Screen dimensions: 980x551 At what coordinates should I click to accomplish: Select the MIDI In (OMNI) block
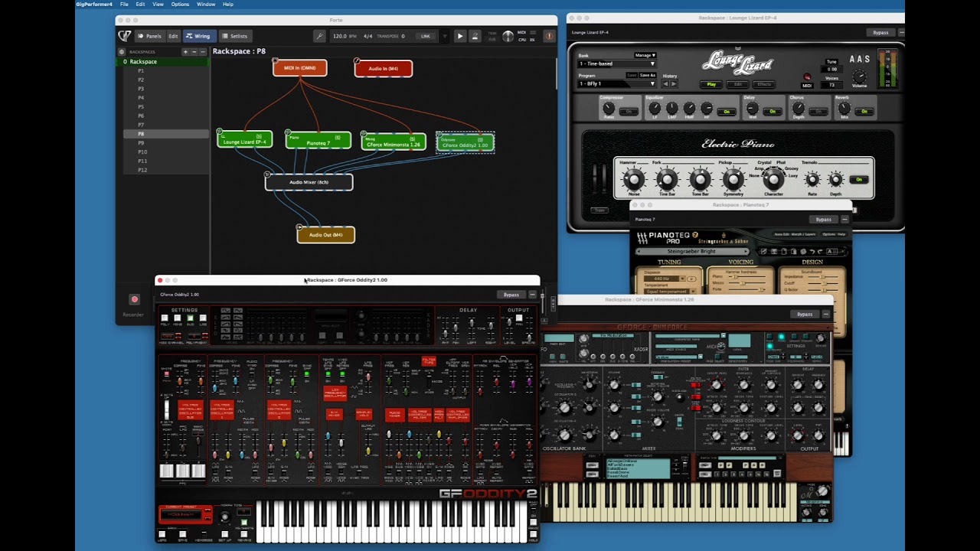click(x=300, y=68)
